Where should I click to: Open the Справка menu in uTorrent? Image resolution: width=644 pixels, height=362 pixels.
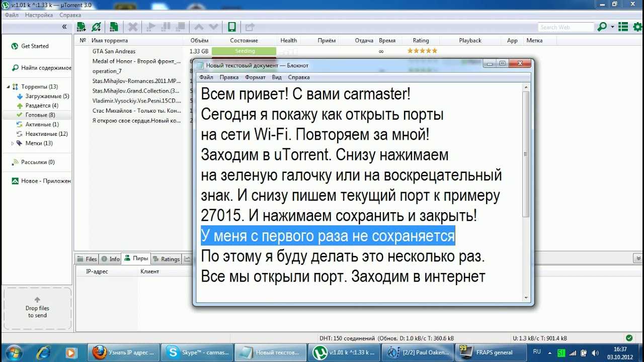70,15
